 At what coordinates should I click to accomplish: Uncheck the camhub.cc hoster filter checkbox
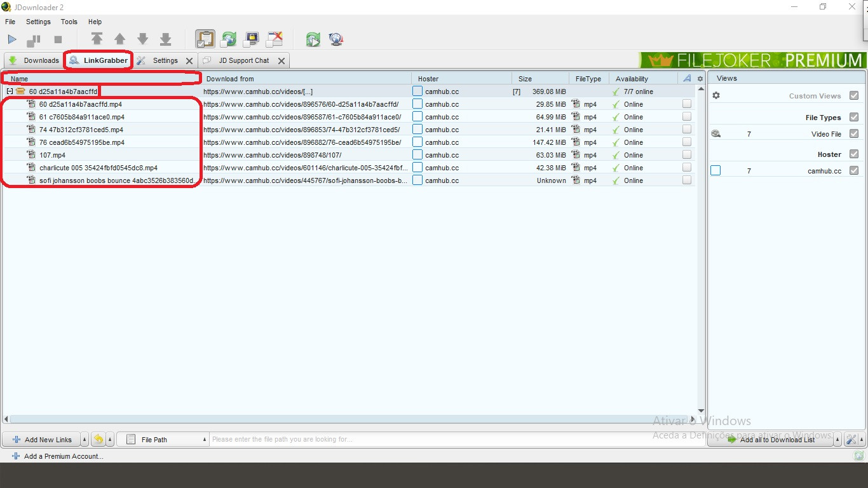tap(854, 170)
